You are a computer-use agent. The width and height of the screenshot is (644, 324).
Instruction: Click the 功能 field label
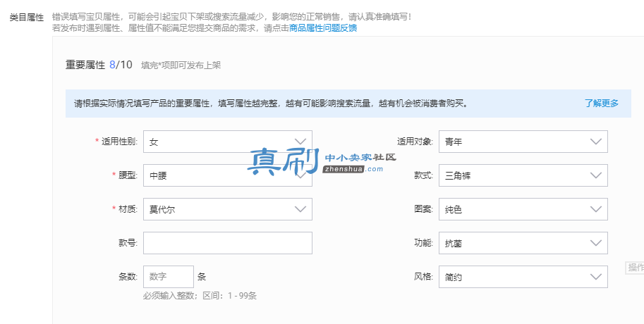423,243
